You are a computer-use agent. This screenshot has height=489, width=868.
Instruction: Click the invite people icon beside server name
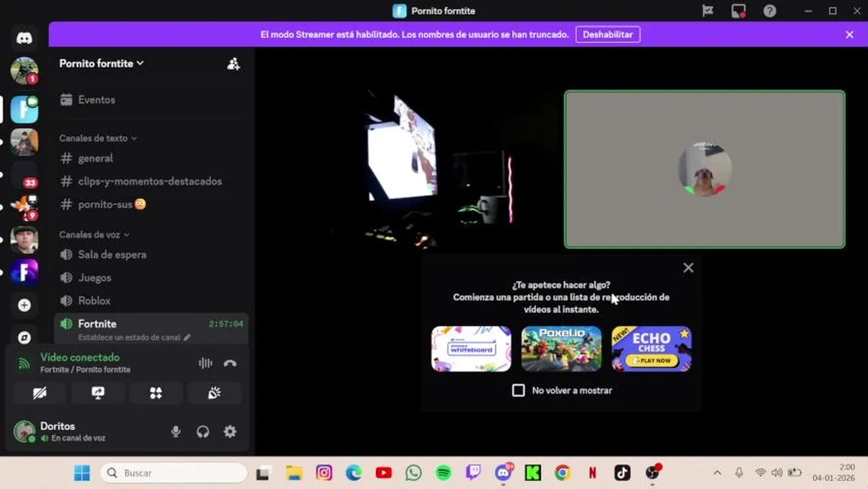[x=234, y=64]
